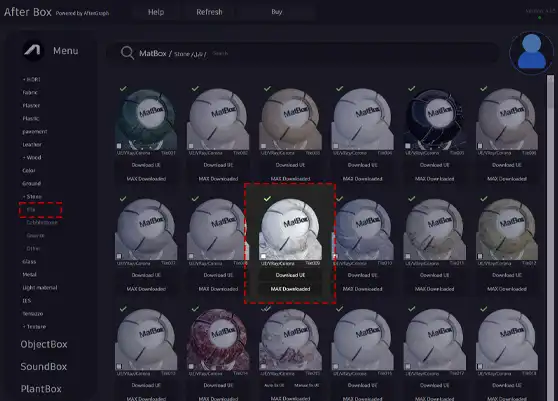This screenshot has width=558, height=401.
Task: Click the After Box logo beside Menu
Action: tap(33, 51)
